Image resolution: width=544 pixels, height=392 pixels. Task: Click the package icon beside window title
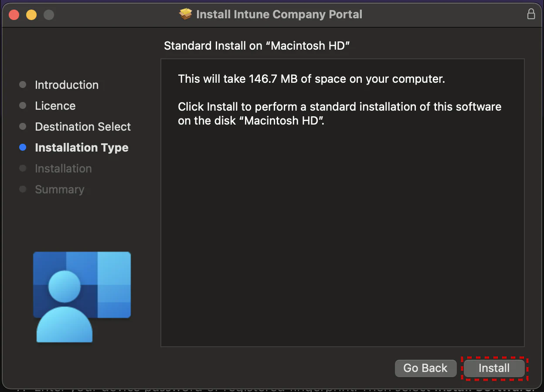coord(186,14)
